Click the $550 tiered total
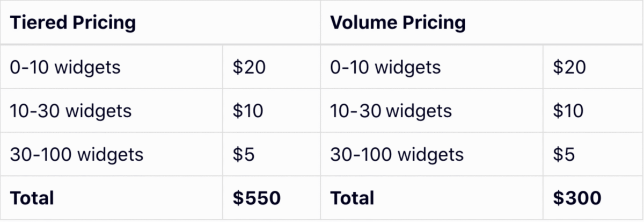The width and height of the screenshot is (644, 222). tap(257, 198)
